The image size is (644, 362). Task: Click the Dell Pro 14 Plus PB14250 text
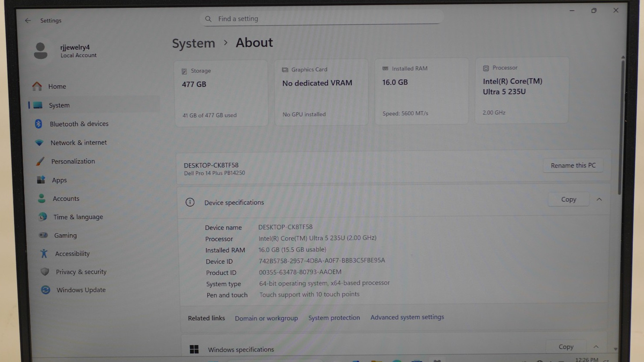pyautogui.click(x=214, y=173)
